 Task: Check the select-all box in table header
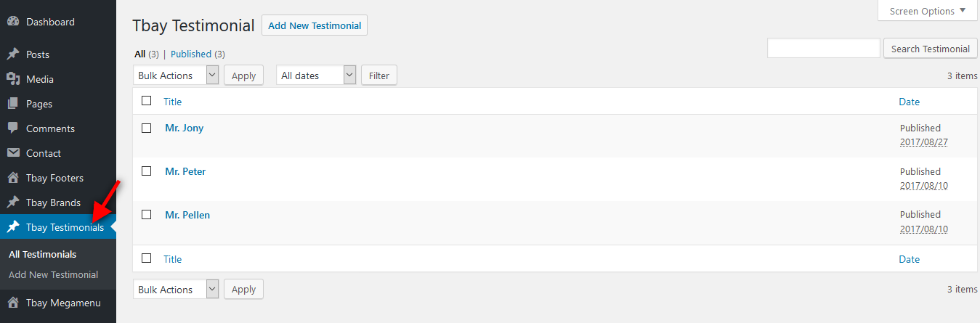tap(146, 101)
